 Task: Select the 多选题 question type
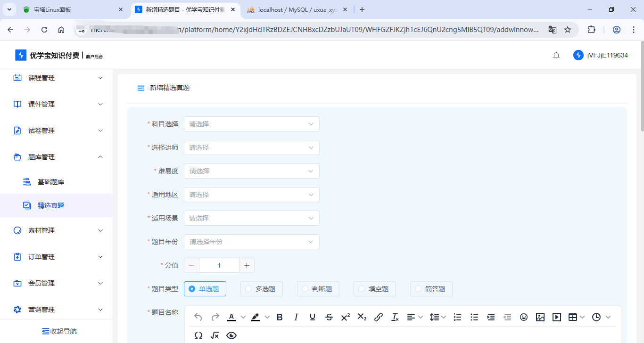tap(261, 289)
